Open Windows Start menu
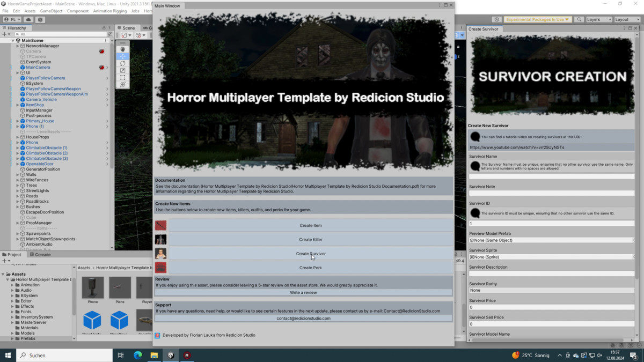Viewport: 644px width, 362px height. tap(8, 355)
